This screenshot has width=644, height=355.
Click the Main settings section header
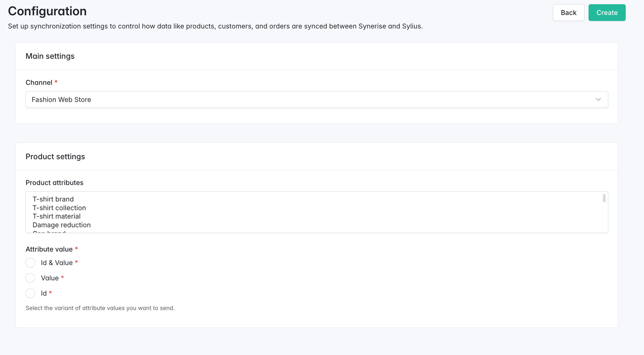[x=50, y=56]
